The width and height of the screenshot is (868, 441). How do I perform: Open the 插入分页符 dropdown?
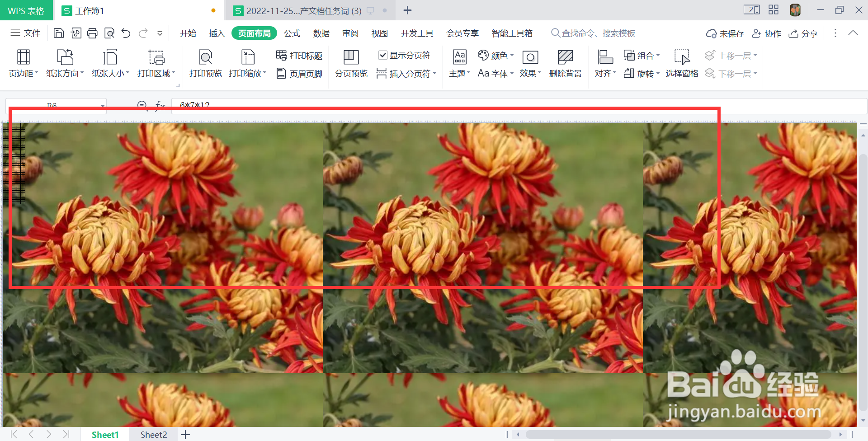point(406,73)
